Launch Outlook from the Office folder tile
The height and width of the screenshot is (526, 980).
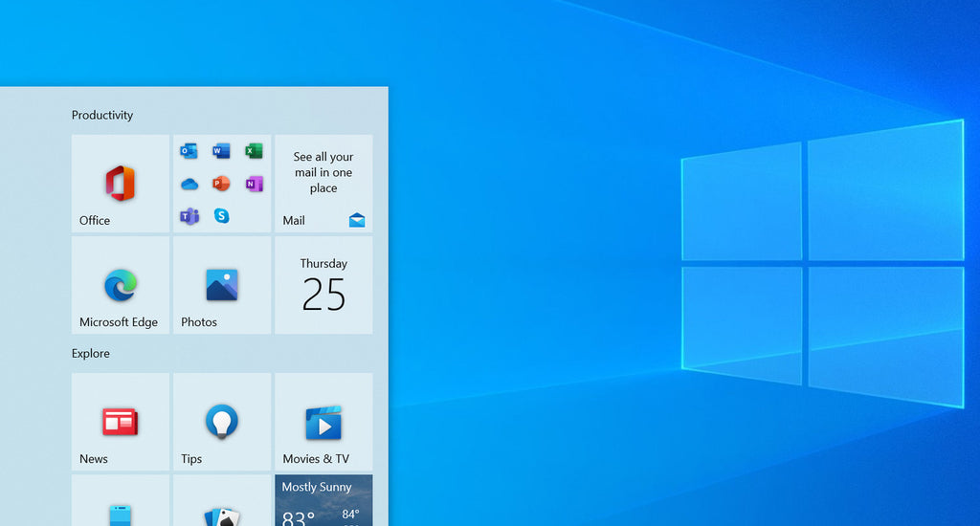(189, 151)
